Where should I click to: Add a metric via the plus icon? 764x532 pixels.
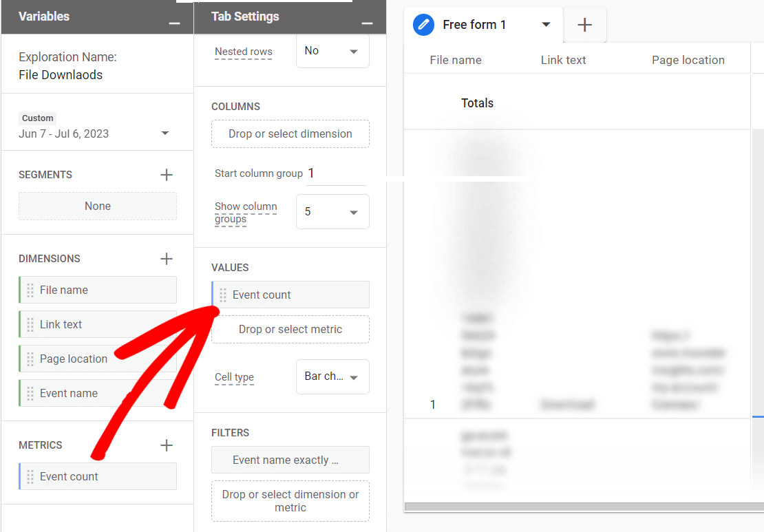[x=167, y=445]
